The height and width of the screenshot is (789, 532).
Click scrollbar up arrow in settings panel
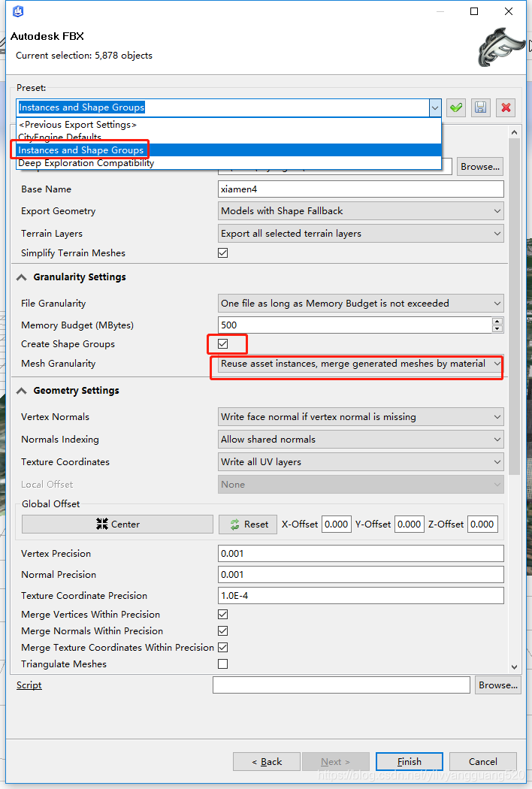[514, 132]
